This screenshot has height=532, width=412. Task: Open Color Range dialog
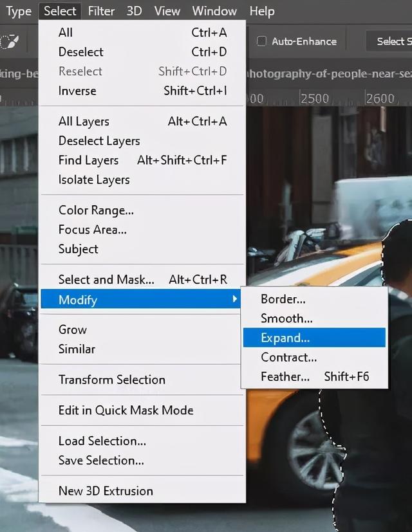point(142,210)
